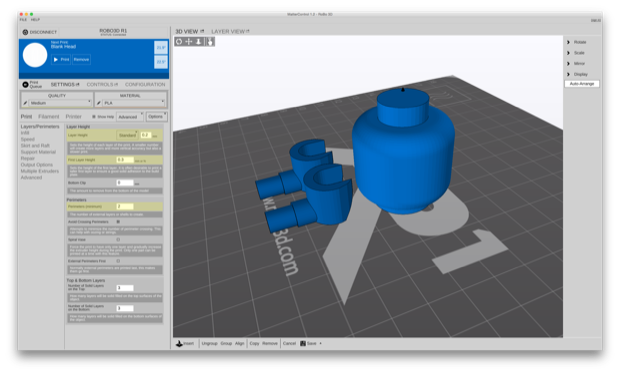Select the Speed settings category

[28, 139]
